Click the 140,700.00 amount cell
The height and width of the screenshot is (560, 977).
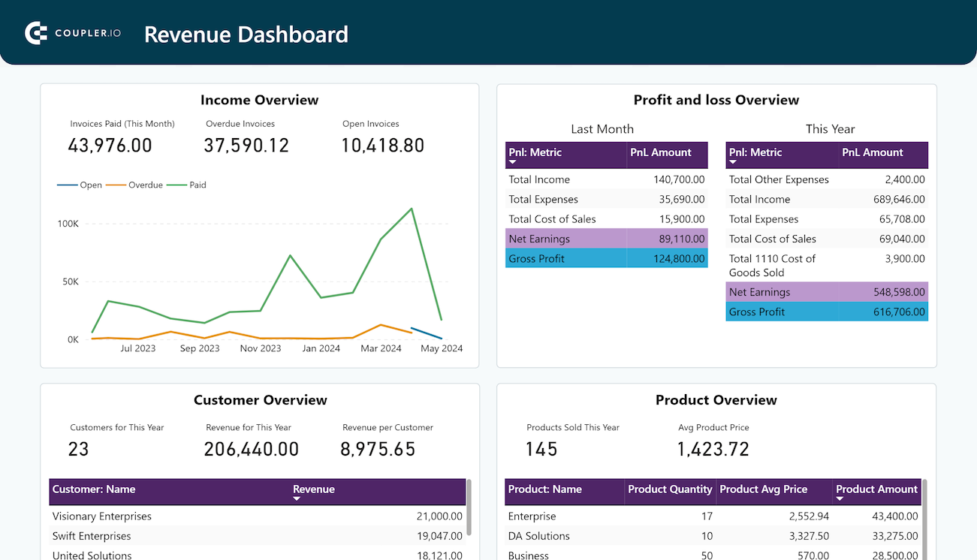click(x=679, y=179)
